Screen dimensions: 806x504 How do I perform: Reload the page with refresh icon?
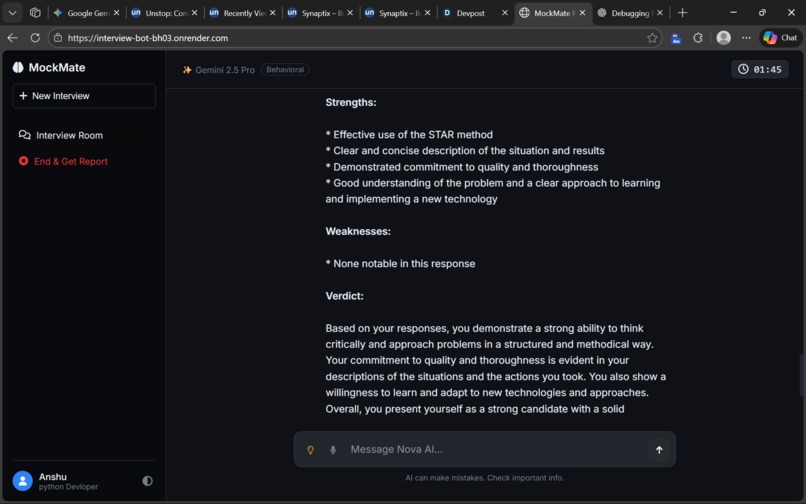(x=35, y=38)
